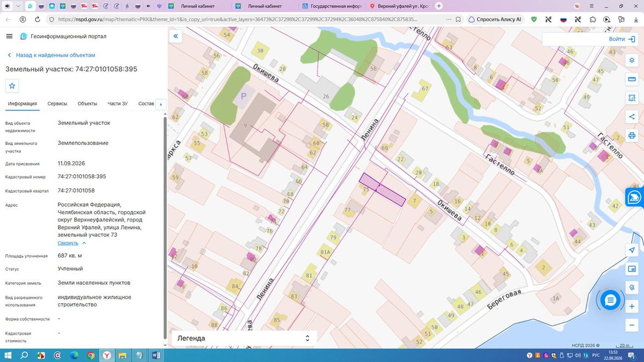Click the URL address bar
Viewport: 644px width, 362px height.
[x=237, y=19]
